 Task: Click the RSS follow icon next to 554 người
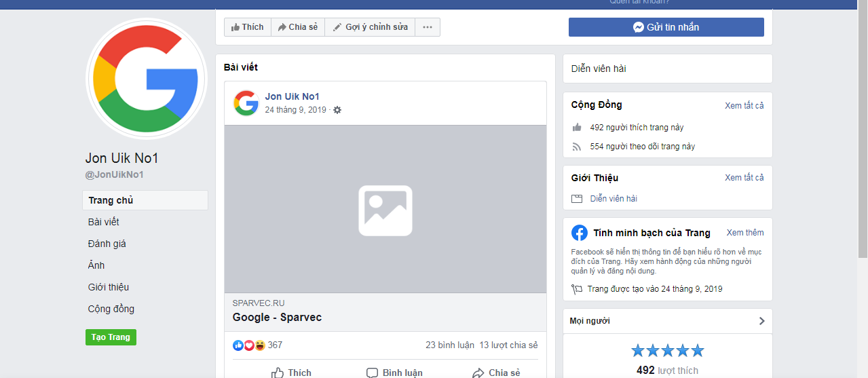tap(577, 146)
